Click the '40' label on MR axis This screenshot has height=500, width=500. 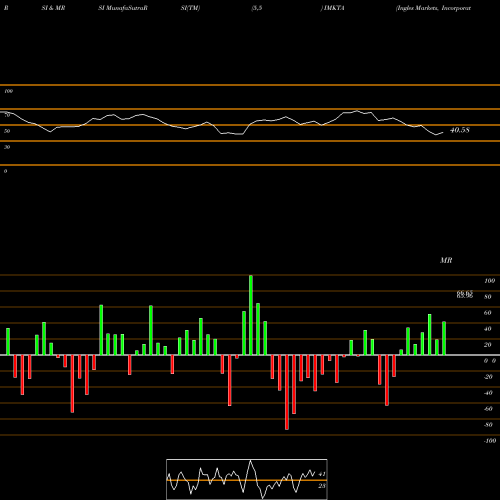(x=488, y=329)
